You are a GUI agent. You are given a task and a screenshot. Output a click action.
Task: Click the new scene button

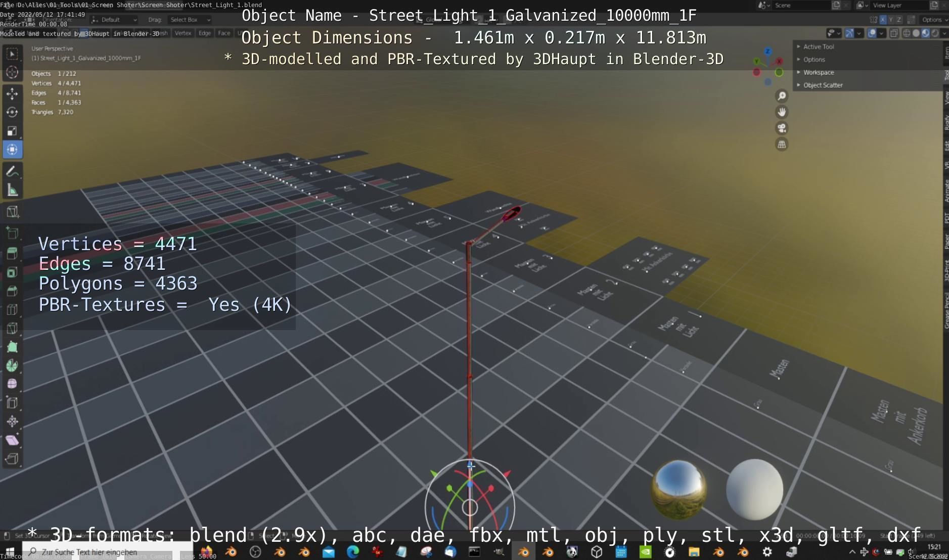coord(836,5)
